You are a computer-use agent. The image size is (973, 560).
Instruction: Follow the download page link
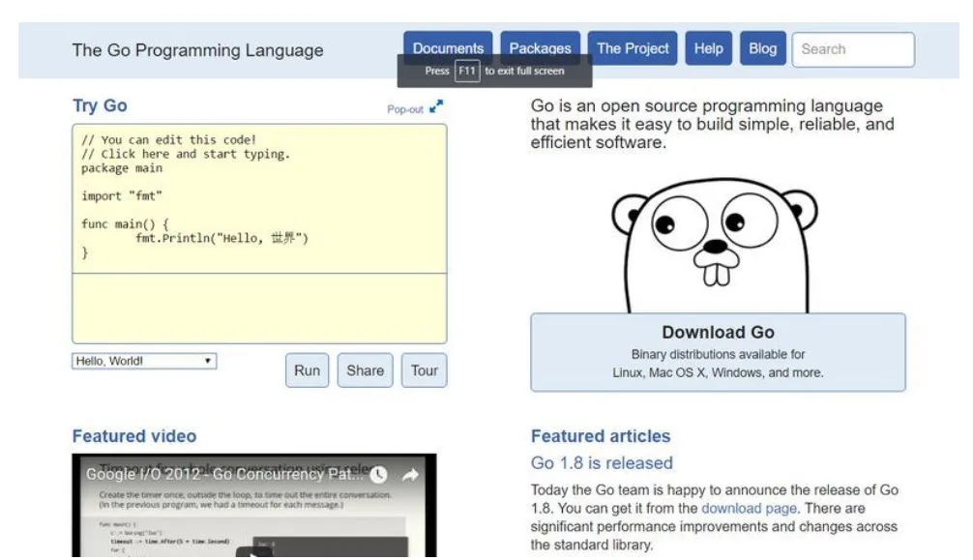749,509
